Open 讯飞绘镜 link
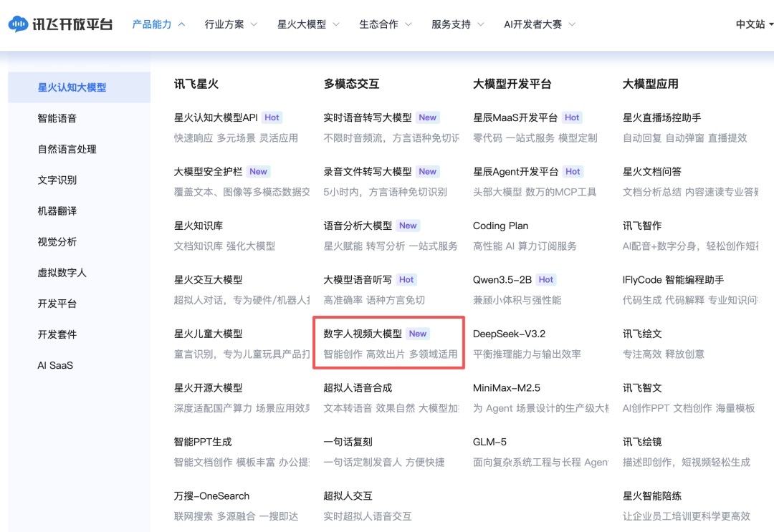Screen dimensions: 774x532 [641, 442]
